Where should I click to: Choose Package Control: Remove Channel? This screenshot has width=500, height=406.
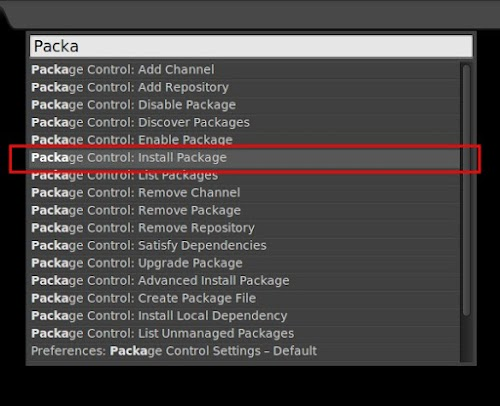coord(244,193)
